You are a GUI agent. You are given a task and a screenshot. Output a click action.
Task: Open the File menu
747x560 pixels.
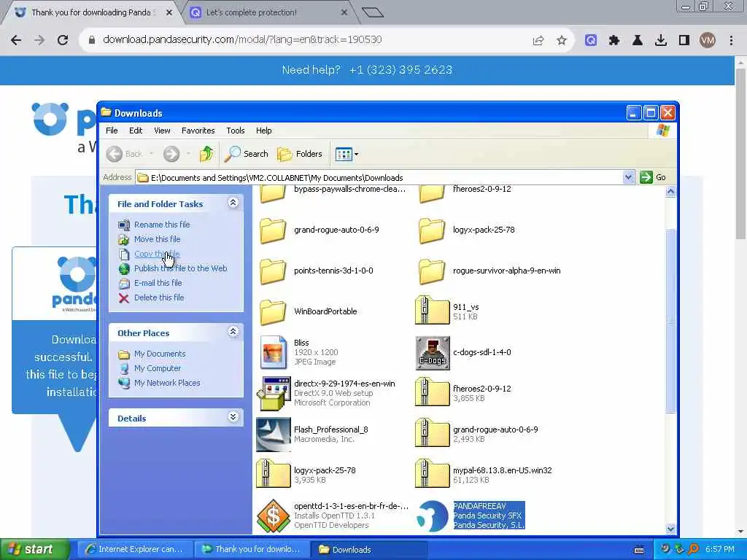(x=112, y=131)
